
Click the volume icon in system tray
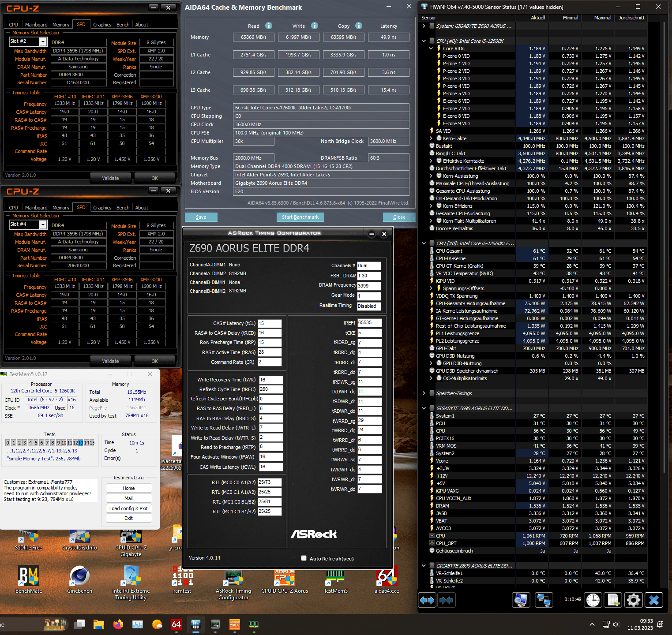616,624
